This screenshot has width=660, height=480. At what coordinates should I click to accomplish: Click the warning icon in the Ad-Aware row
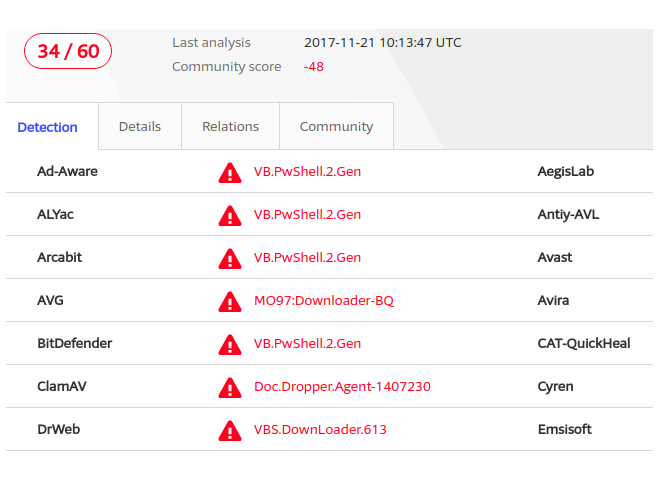[230, 173]
